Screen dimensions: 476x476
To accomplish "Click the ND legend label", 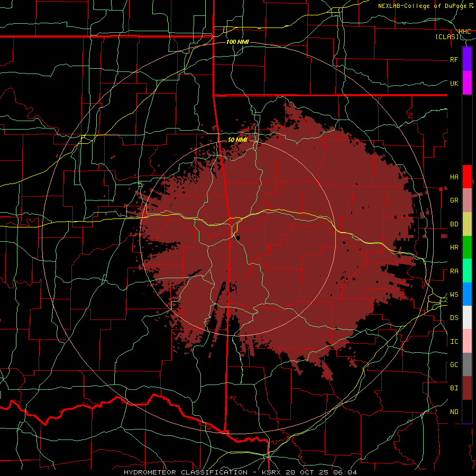I will coord(454,412).
